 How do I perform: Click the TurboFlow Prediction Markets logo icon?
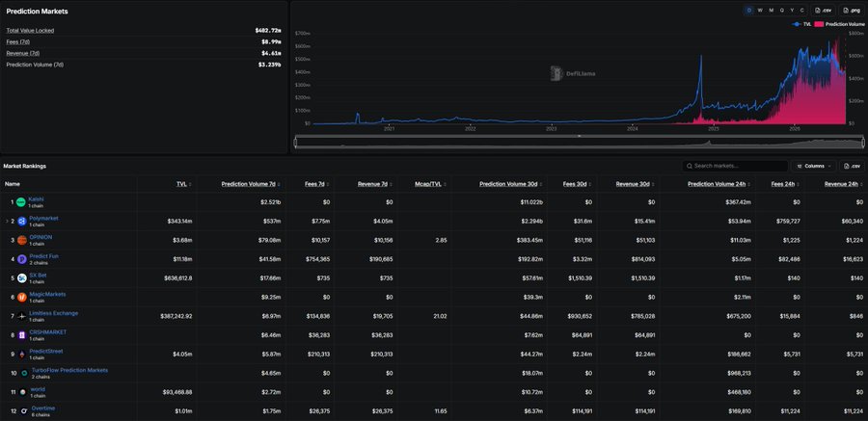(24, 374)
